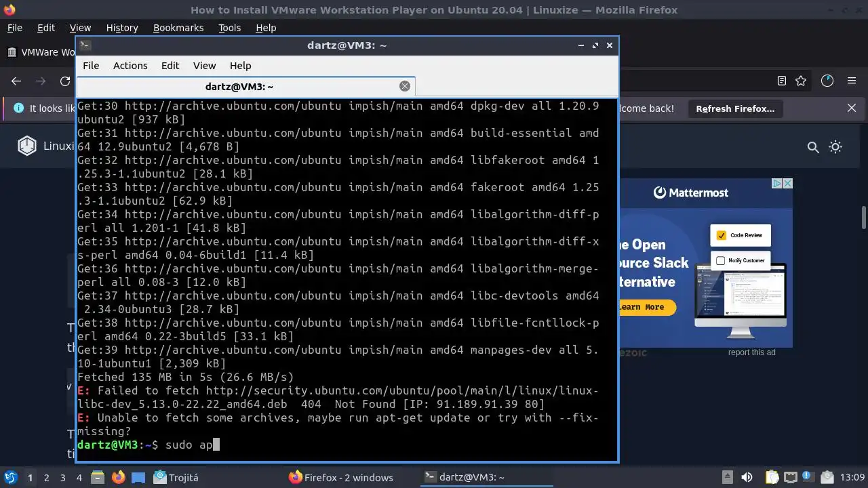
Task: Open the Trojitá mail launcher
Action: (176, 478)
